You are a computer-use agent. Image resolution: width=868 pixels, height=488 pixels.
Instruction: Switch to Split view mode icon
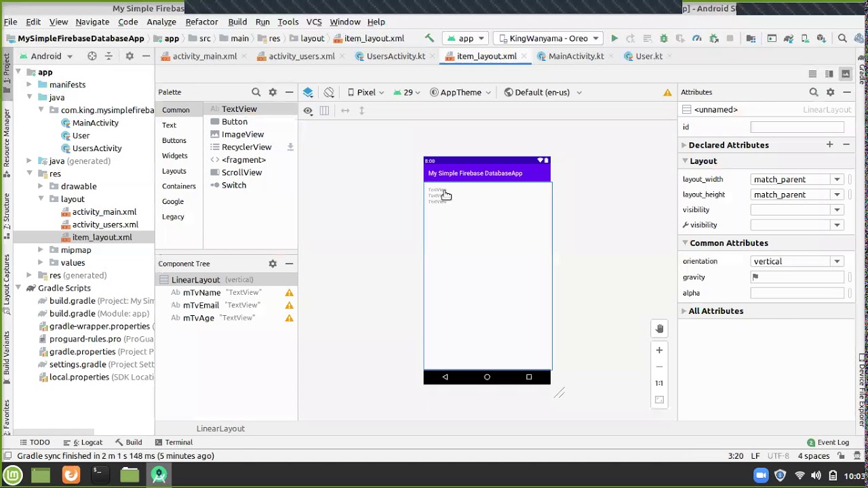tap(829, 74)
